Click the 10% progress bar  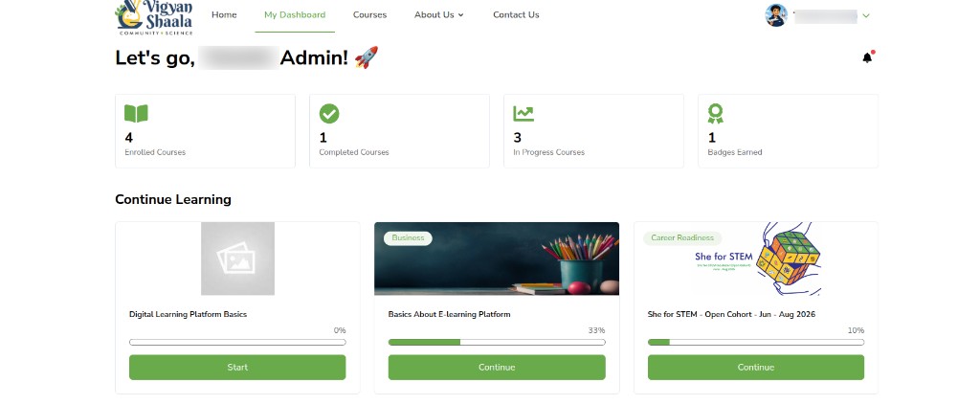coord(756,343)
